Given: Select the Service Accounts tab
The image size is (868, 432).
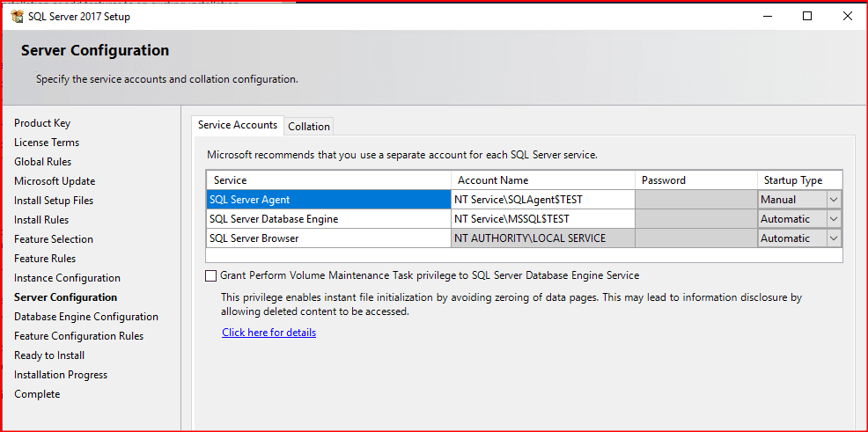Looking at the screenshot, I should click(x=238, y=125).
